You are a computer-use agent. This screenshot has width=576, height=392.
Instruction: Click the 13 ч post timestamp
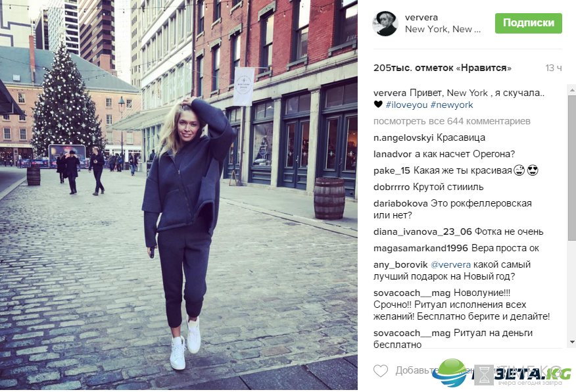tap(554, 68)
